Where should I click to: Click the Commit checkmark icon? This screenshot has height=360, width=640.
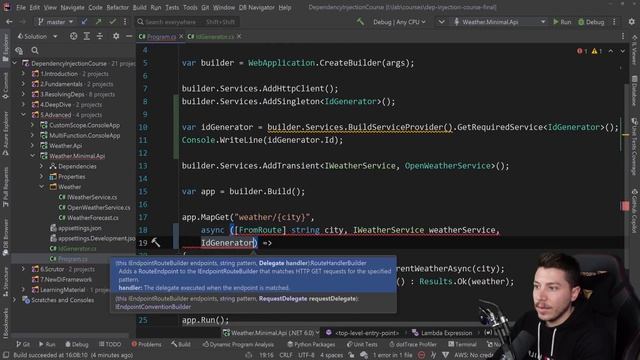coord(112,21)
